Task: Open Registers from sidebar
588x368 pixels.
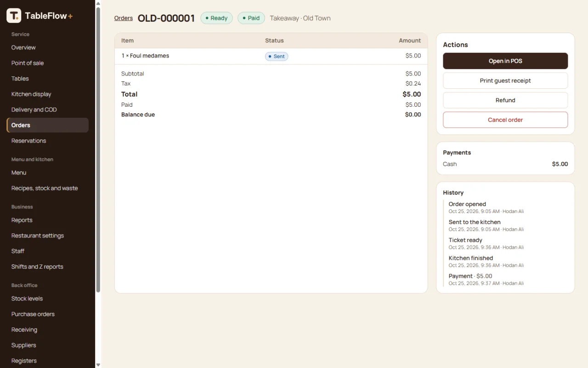Action: [x=47, y=361]
